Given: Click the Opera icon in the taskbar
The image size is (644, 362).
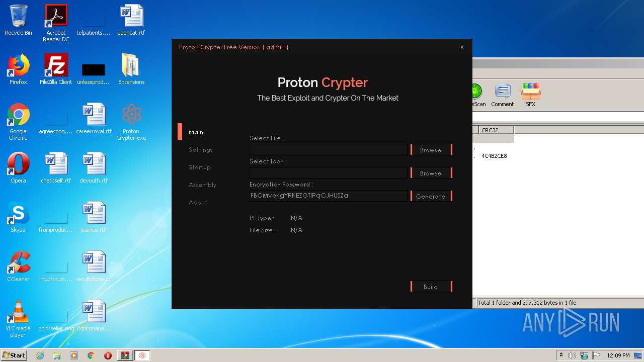Looking at the screenshot, I should tap(108, 355).
